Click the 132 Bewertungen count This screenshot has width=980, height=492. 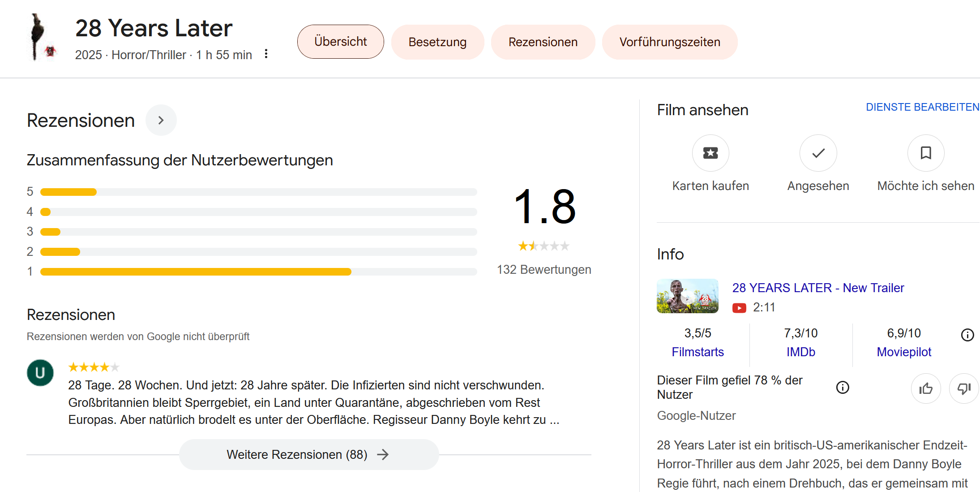544,269
